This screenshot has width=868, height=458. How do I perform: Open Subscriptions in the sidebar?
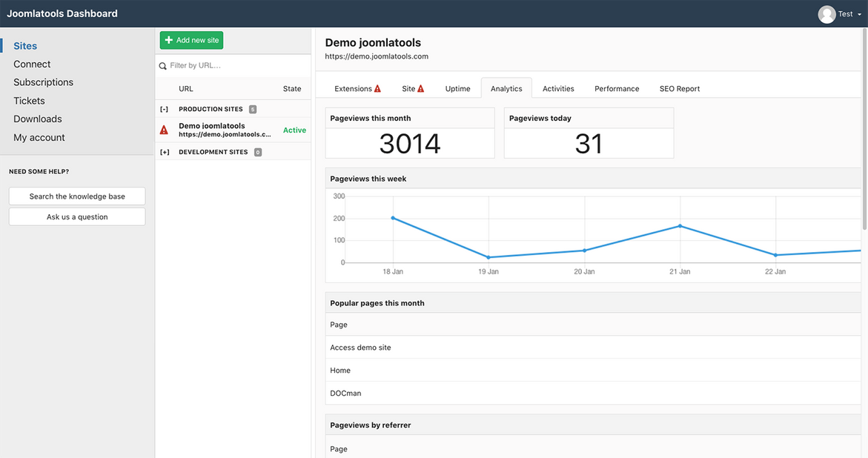(x=43, y=82)
